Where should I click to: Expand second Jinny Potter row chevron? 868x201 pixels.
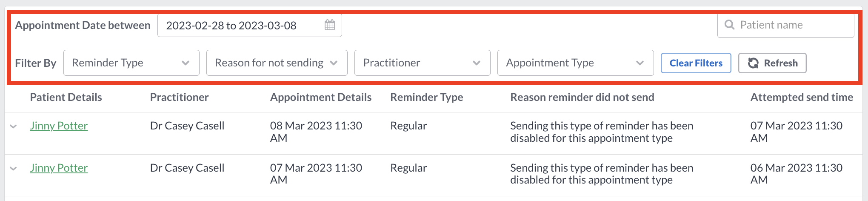[x=13, y=169]
